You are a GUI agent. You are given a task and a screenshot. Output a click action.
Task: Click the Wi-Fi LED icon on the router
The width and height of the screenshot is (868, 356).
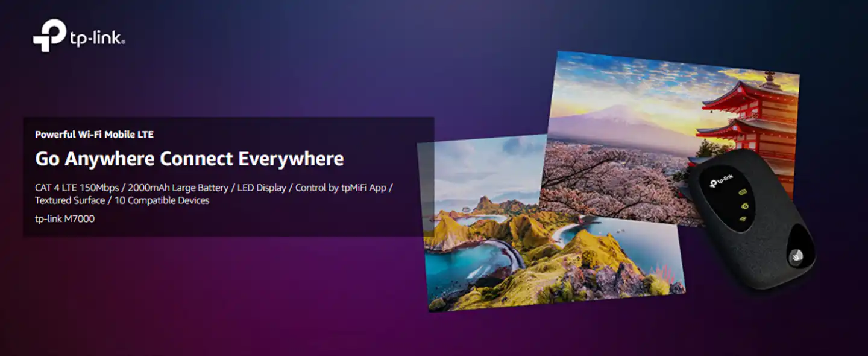point(744,218)
